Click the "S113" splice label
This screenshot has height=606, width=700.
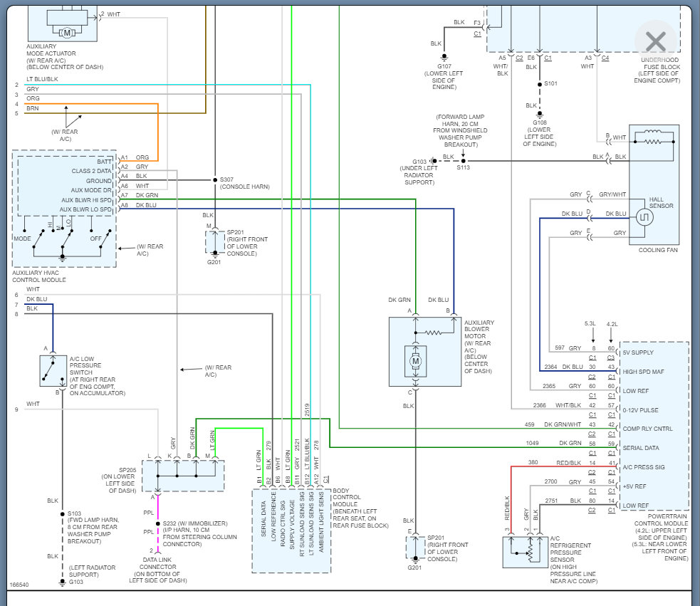click(x=463, y=167)
